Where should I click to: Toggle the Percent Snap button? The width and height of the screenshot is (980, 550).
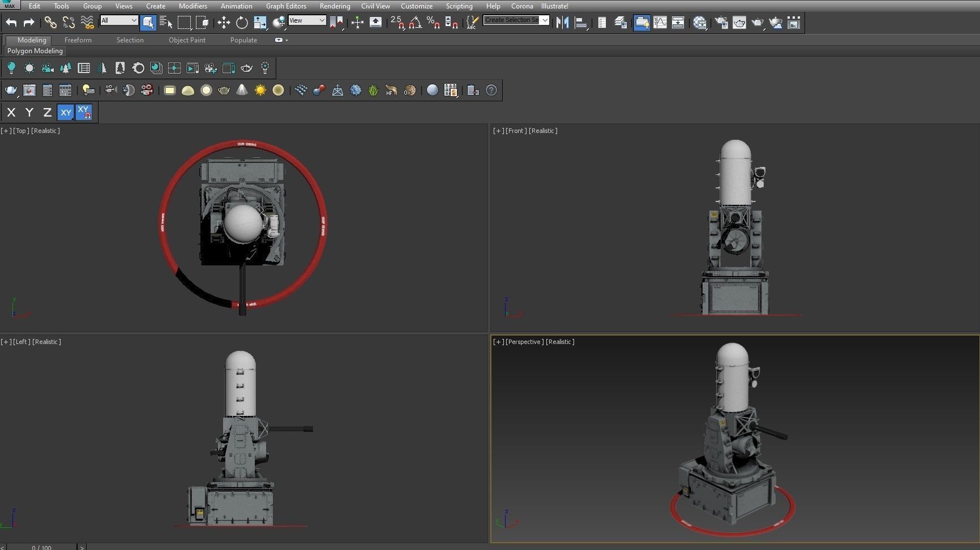(x=433, y=23)
